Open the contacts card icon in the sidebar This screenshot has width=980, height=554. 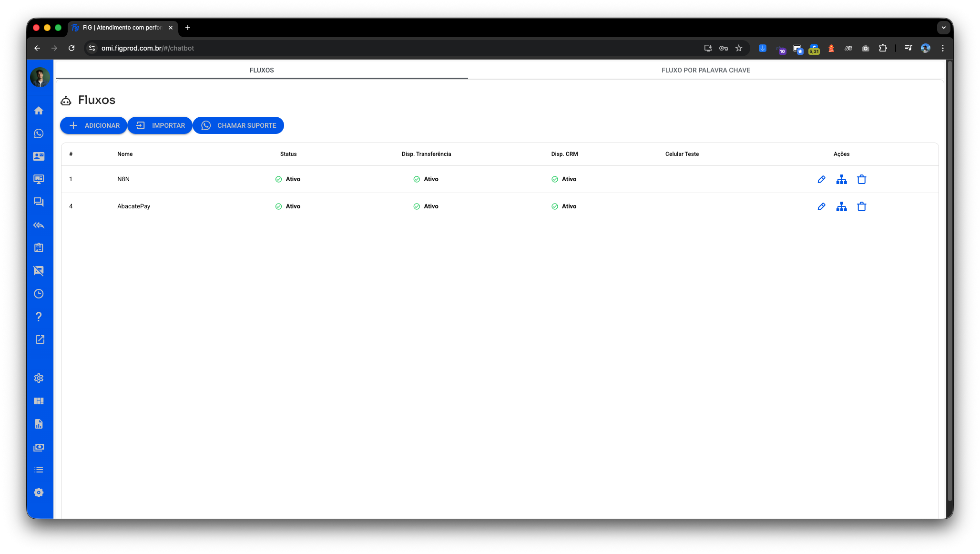click(39, 156)
